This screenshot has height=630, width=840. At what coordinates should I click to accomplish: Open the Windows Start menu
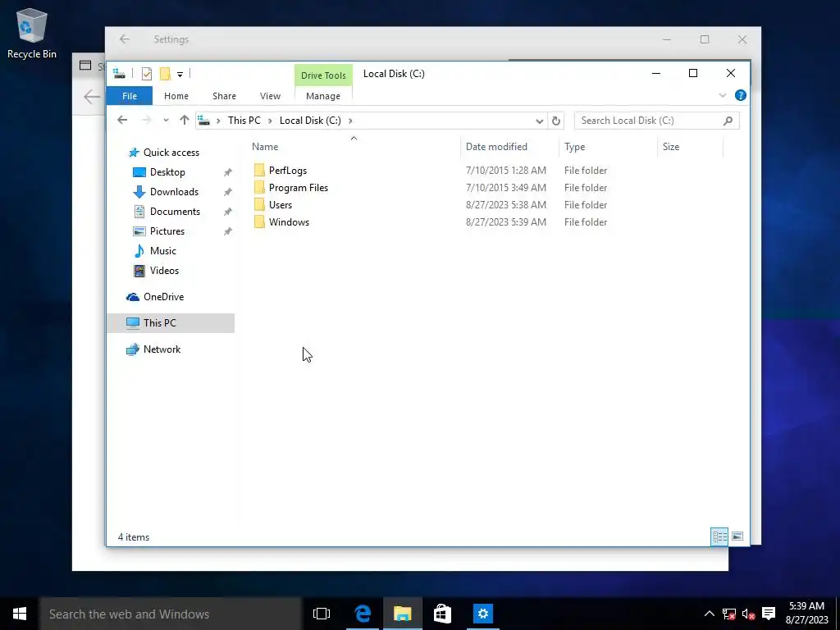tap(20, 614)
